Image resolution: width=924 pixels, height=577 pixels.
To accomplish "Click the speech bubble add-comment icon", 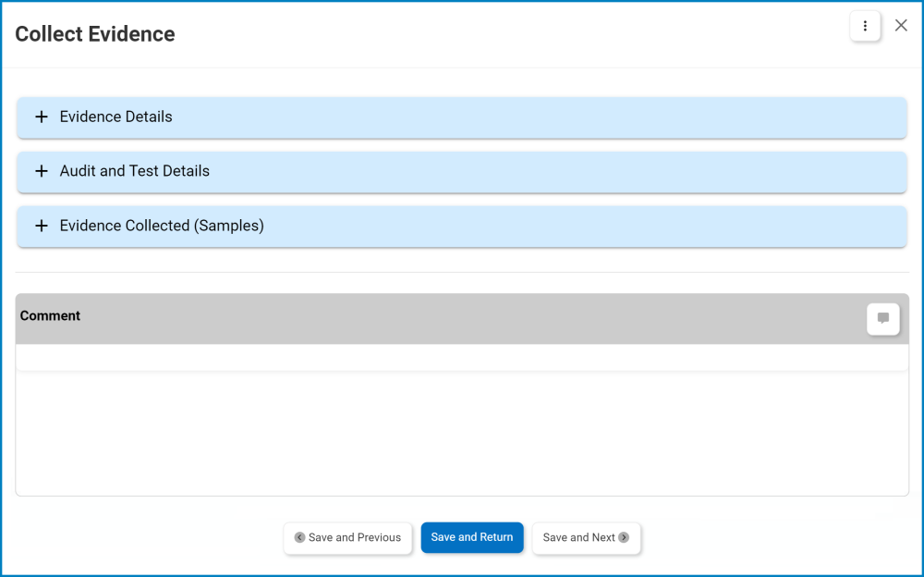I will tap(882, 319).
